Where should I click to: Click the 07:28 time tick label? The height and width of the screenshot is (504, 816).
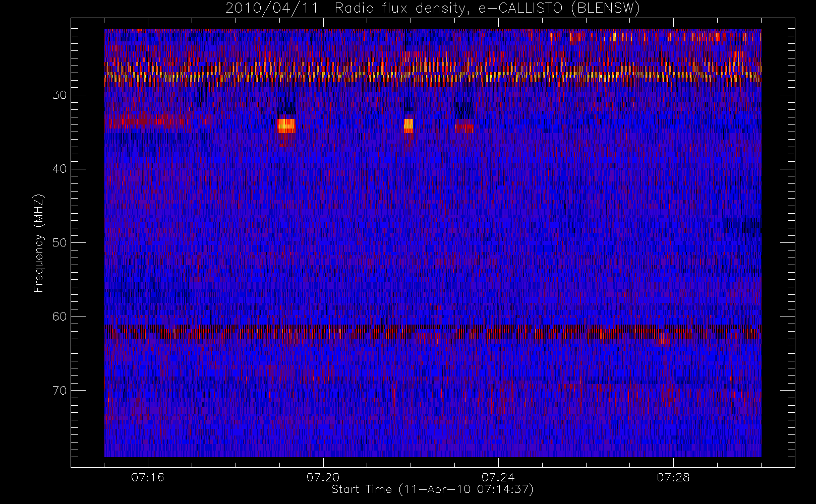click(x=673, y=477)
